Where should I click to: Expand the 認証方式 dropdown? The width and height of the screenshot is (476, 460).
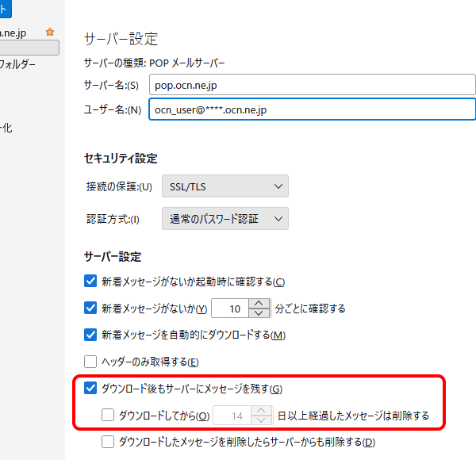pyautogui.click(x=225, y=219)
